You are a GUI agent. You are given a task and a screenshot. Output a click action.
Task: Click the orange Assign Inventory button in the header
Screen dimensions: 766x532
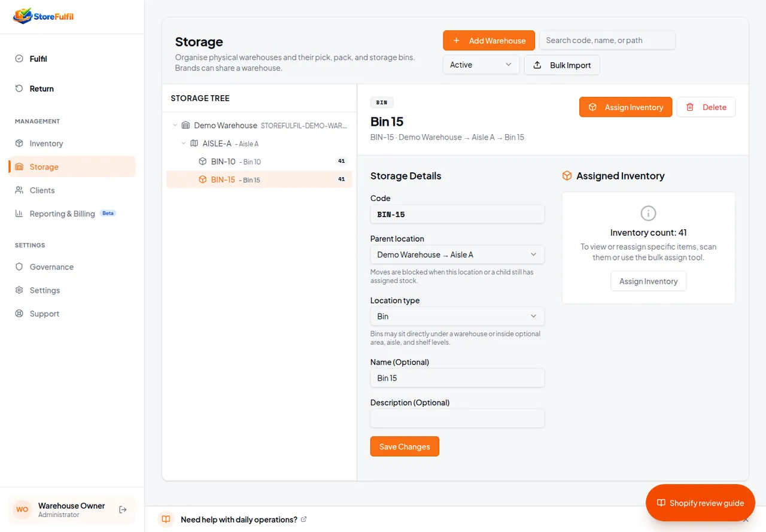[x=625, y=107]
